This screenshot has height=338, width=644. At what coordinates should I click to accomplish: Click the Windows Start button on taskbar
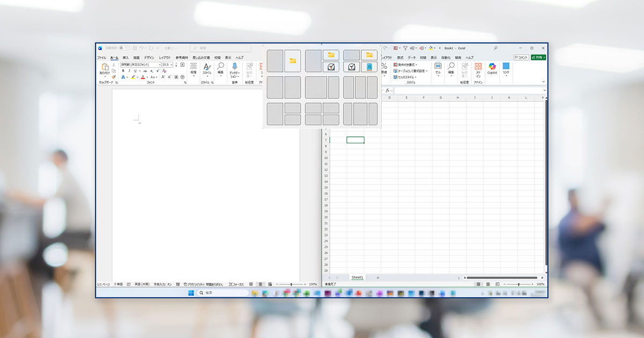(x=191, y=293)
